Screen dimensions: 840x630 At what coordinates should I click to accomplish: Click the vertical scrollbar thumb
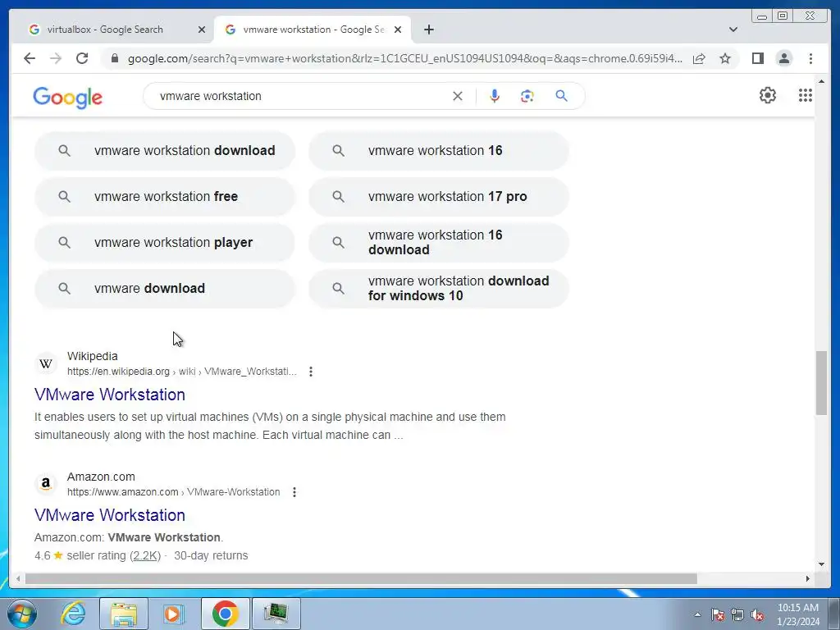pyautogui.click(x=821, y=382)
